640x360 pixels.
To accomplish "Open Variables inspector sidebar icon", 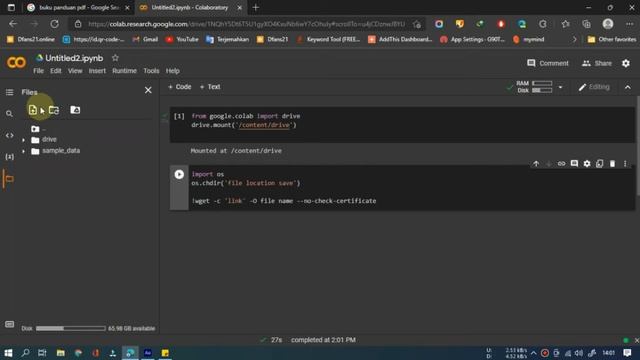I will click(9, 157).
